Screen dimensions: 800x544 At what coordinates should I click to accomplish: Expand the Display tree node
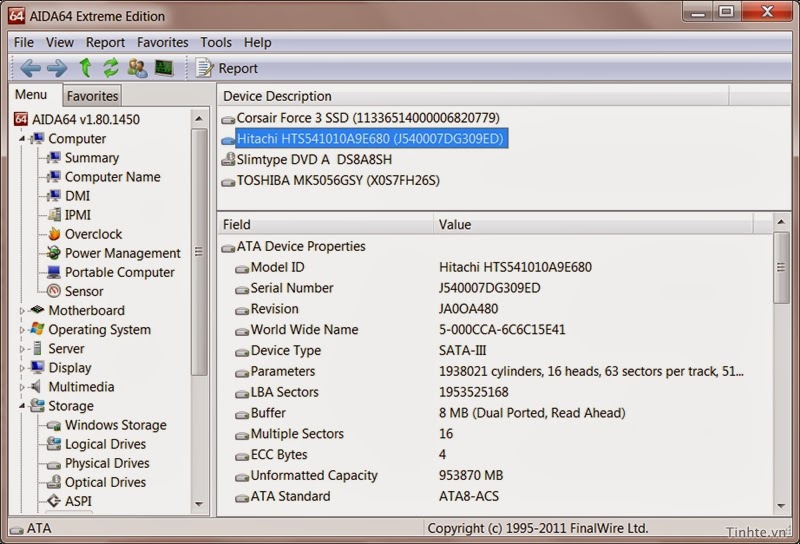tap(22, 368)
